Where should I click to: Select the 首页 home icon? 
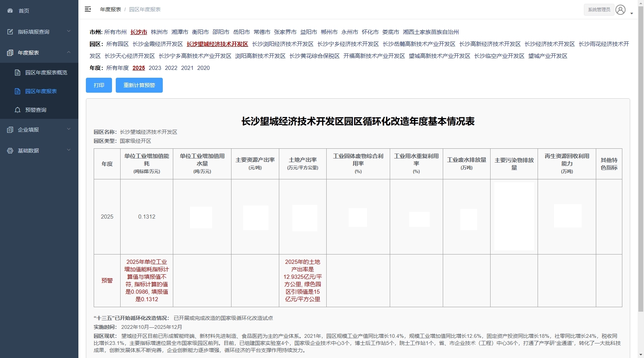[x=10, y=11]
